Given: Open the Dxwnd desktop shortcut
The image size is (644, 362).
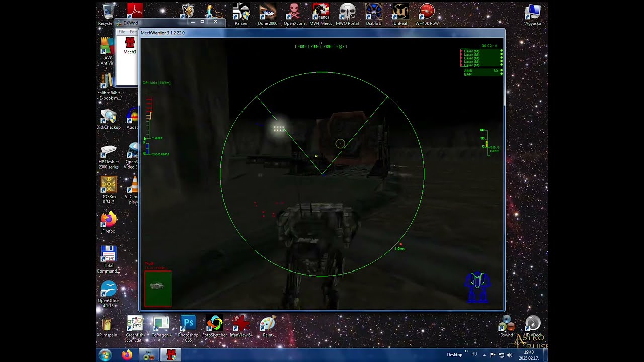Looking at the screenshot, I should click(506, 327).
